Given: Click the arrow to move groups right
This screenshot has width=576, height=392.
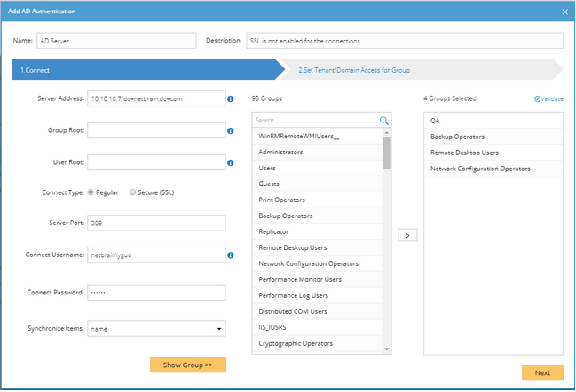Looking at the screenshot, I should pos(407,235).
